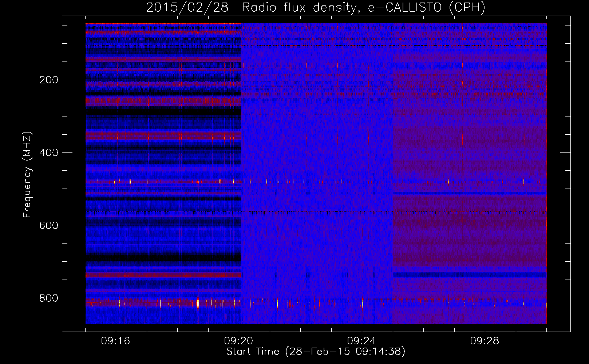Click the 09:20 time tick label
Image resolution: width=589 pixels, height=364 pixels.
pos(238,341)
